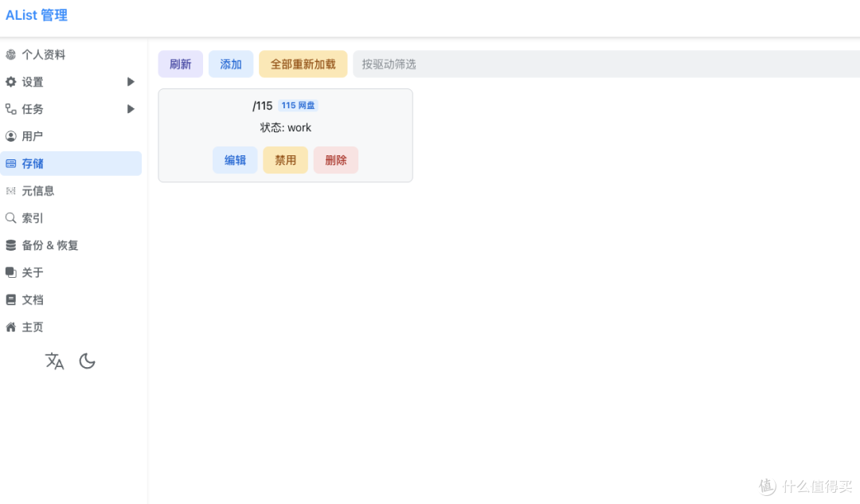The height and width of the screenshot is (504, 860).
Task: Go to the 用户 menu item
Action: (x=71, y=136)
